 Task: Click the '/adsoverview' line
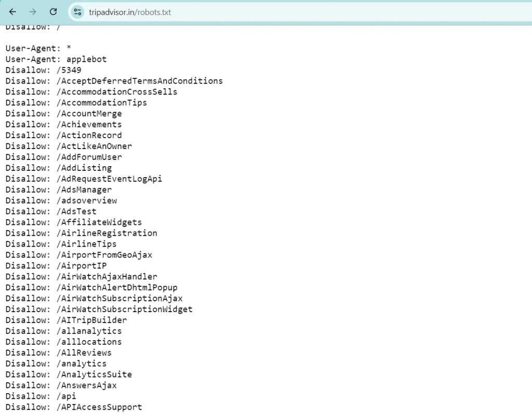point(61,200)
